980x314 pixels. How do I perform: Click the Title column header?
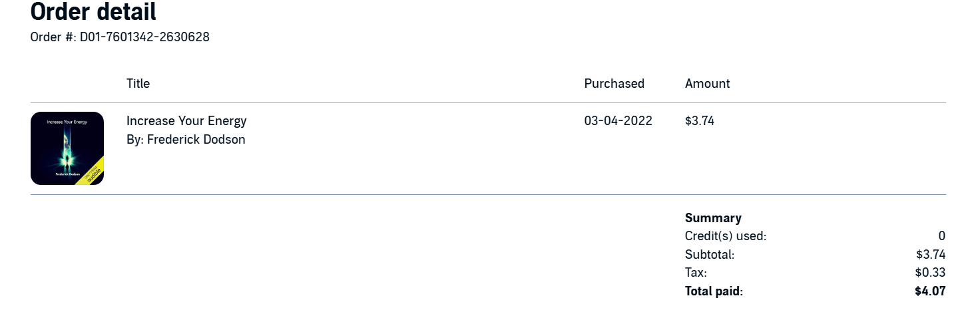tap(138, 84)
